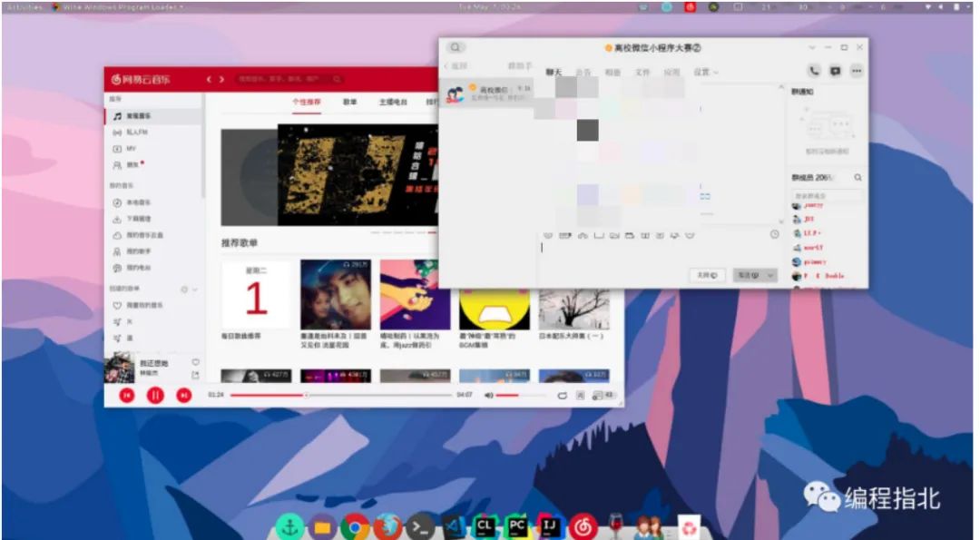The image size is (980, 540).
Task: Launch Chrome from the dock
Action: click(x=355, y=527)
